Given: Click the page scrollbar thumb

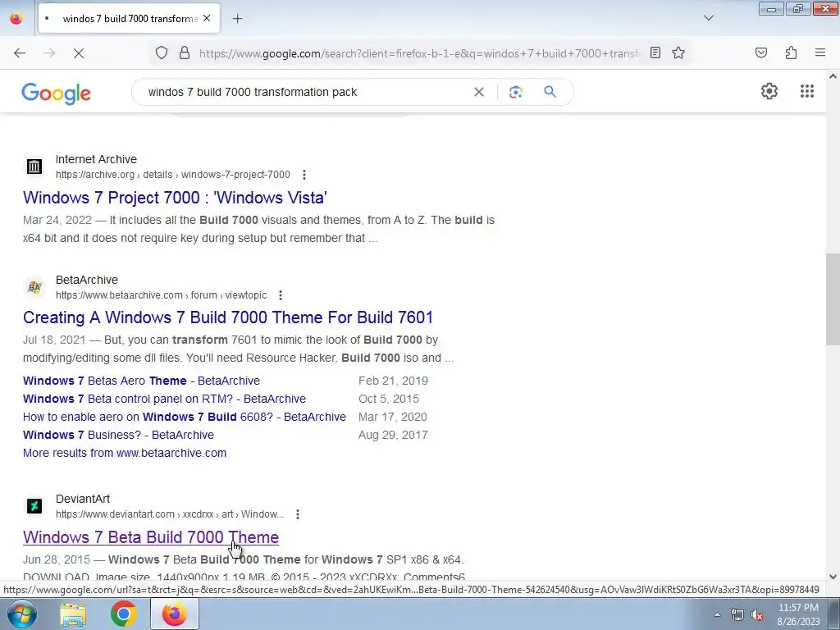Looking at the screenshot, I should 833,299.
